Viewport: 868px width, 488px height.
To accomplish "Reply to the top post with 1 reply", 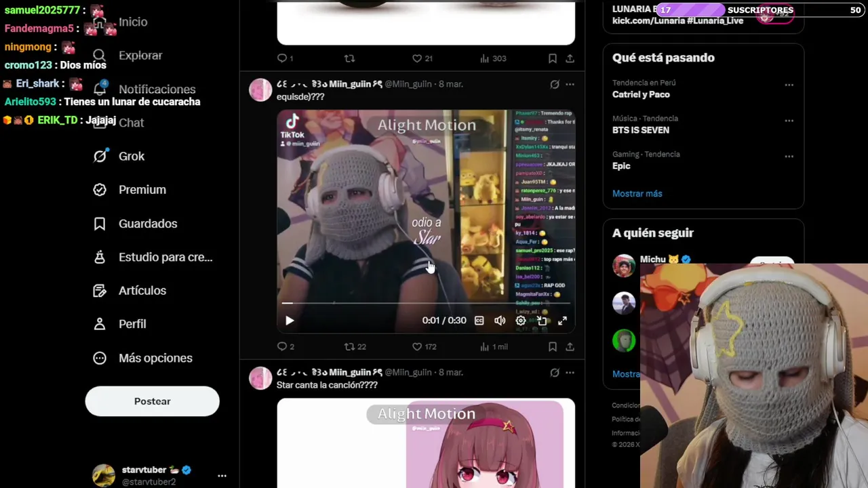I will [282, 58].
